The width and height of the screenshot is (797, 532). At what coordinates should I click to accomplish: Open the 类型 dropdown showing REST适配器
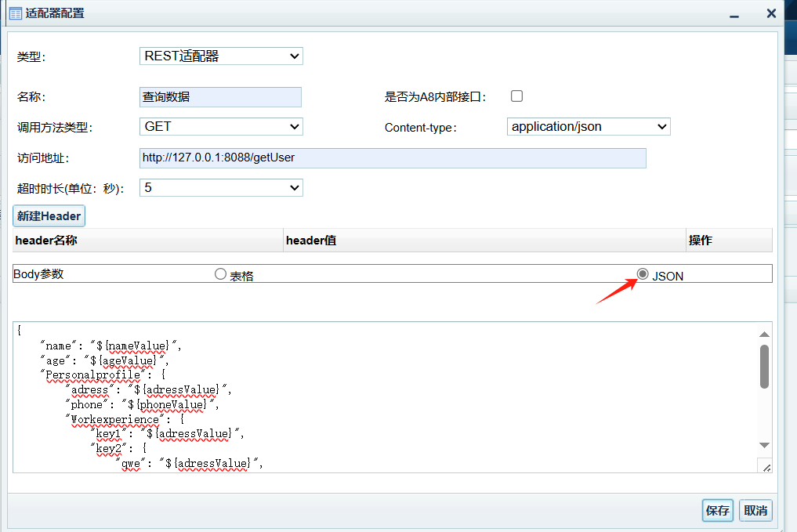pos(221,56)
